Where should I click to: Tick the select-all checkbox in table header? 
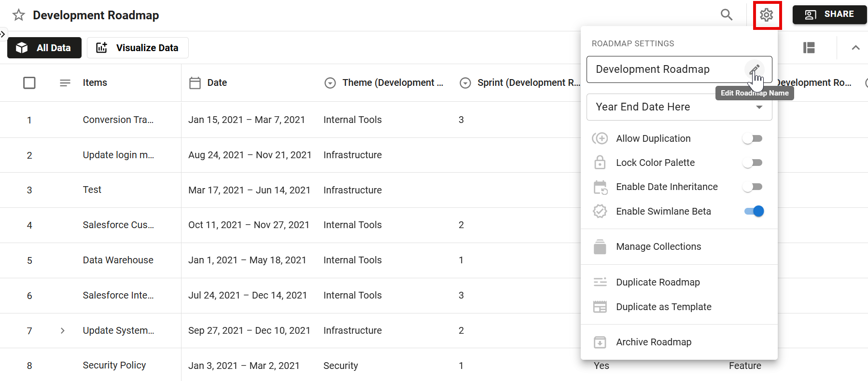click(x=29, y=83)
